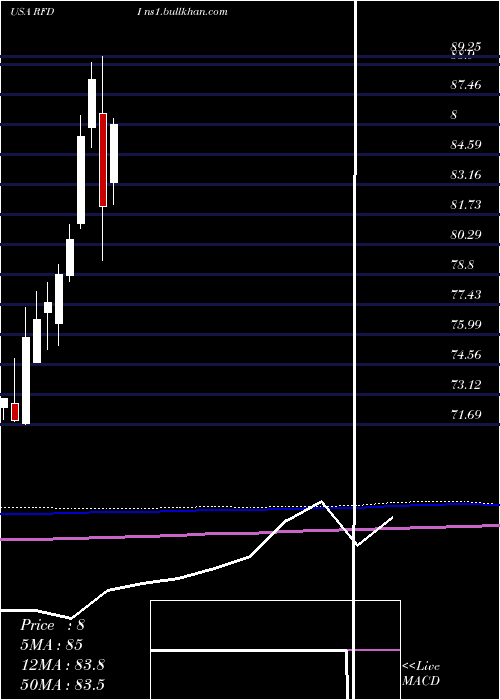Click the 75.99 price axis label
The height and width of the screenshot is (700, 500).
pyautogui.click(x=466, y=325)
